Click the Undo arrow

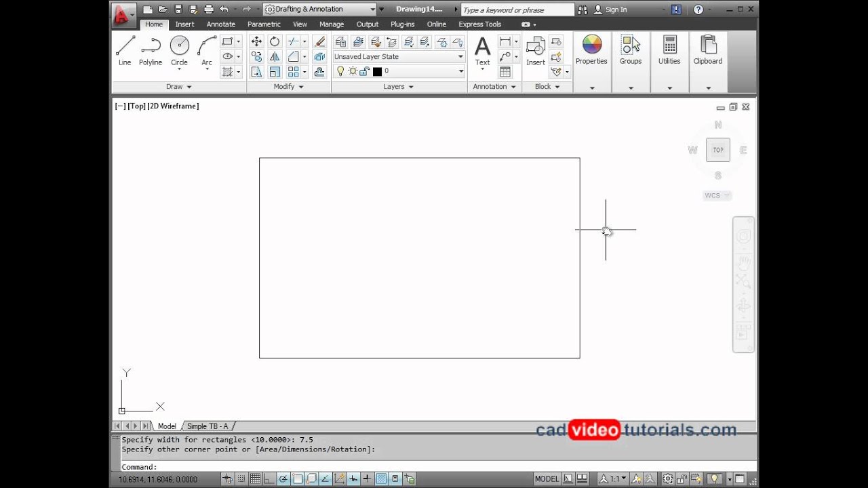[x=224, y=9]
